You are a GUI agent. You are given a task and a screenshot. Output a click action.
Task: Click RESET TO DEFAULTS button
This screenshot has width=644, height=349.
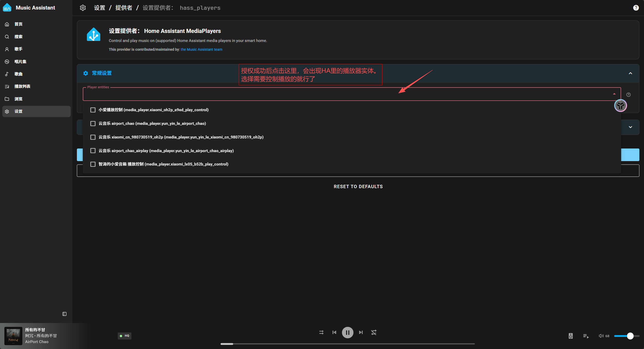(358, 186)
